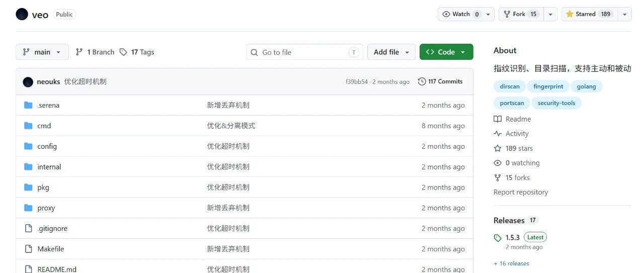This screenshot has width=644, height=273.
Task: Click the folder icon for cmd
Action: pos(28,126)
